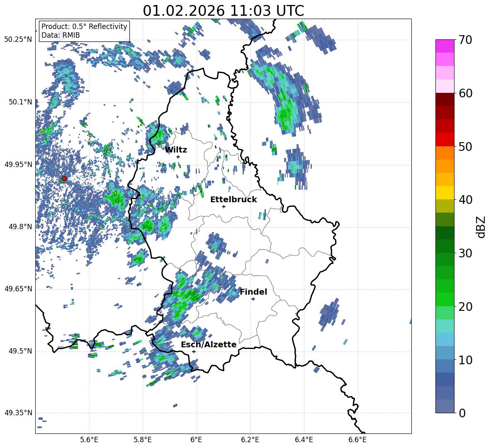Click the colorbar value 60
491x448 pixels.
click(465, 93)
